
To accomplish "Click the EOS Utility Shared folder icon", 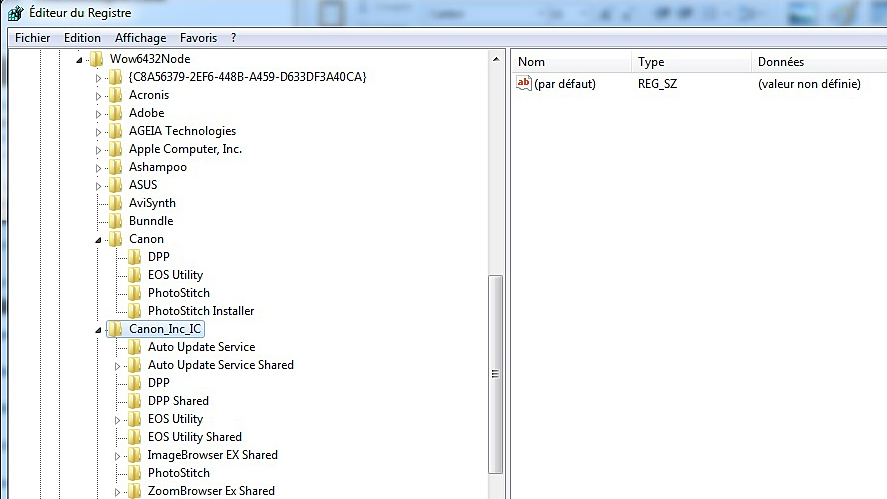I will pyautogui.click(x=135, y=437).
